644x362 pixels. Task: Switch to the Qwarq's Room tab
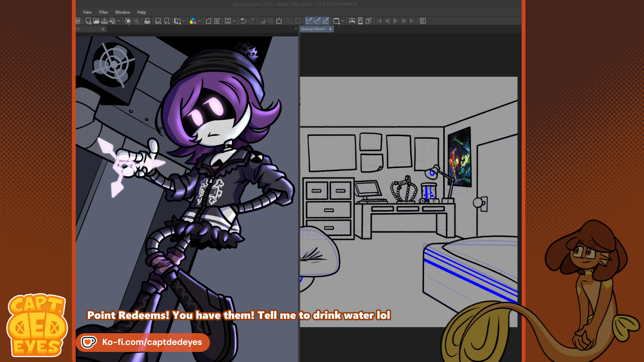313,29
